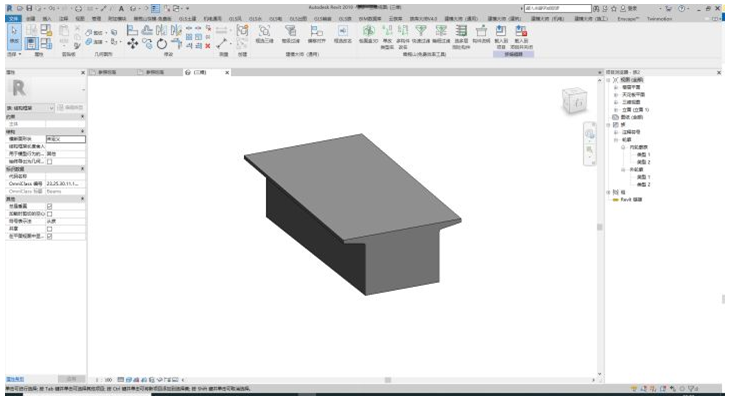731x398 pixels.
Task: Collapse the 结构 section in Properties
Action: (x=83, y=131)
